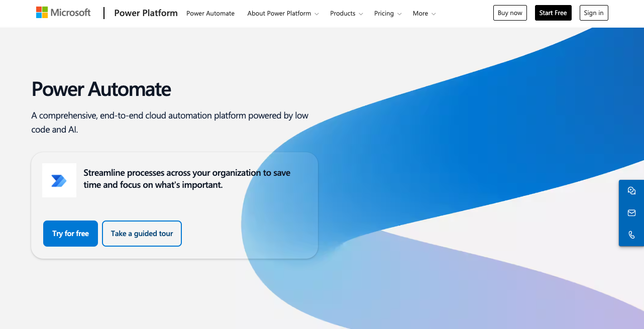This screenshot has width=644, height=329.
Task: Click Try for free
Action: 70,233
